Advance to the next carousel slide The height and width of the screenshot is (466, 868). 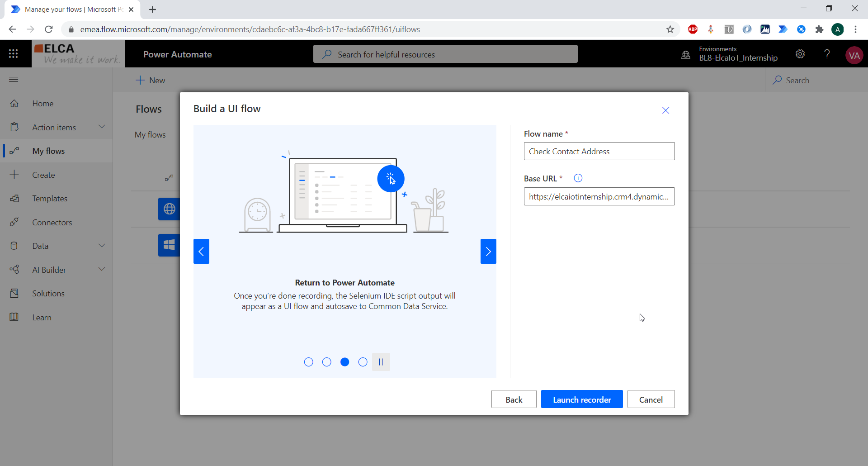(x=488, y=252)
